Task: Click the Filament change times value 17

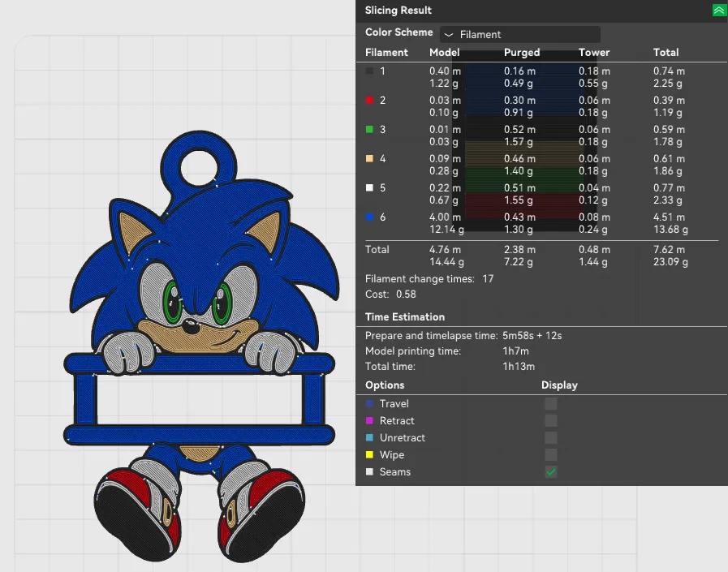Action: point(488,278)
